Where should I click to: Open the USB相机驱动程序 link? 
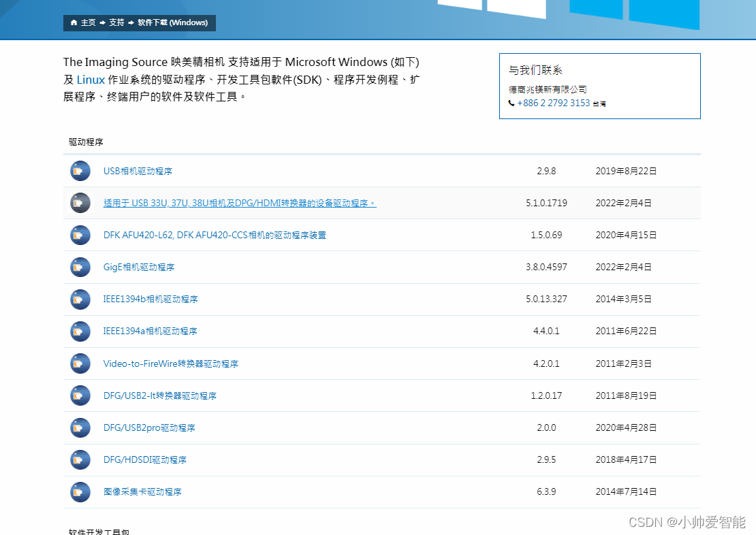coord(138,171)
